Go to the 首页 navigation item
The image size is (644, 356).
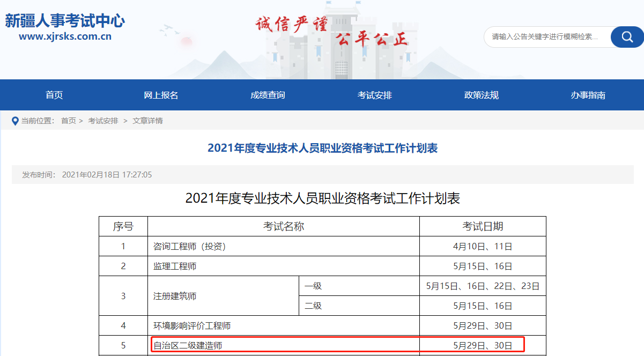[54, 95]
